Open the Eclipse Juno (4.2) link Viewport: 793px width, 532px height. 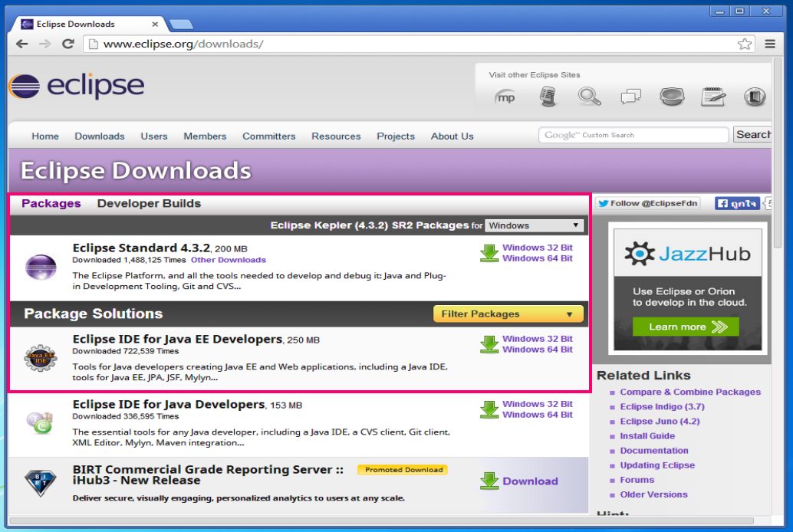click(660, 422)
